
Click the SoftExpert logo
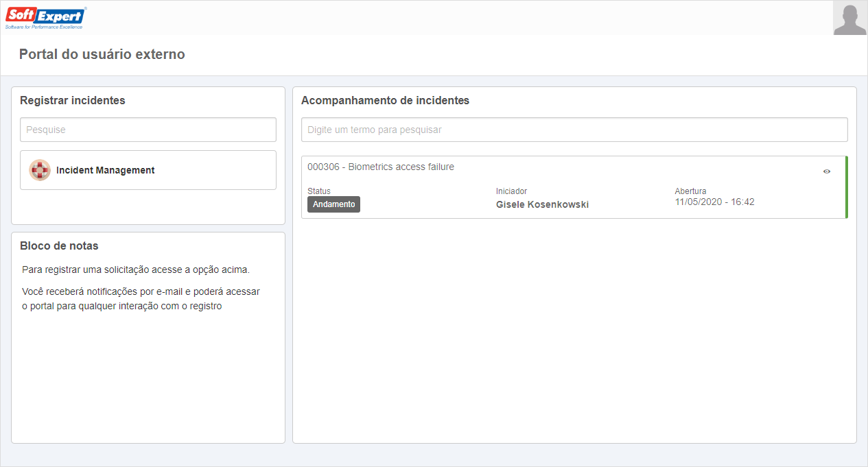pos(46,18)
